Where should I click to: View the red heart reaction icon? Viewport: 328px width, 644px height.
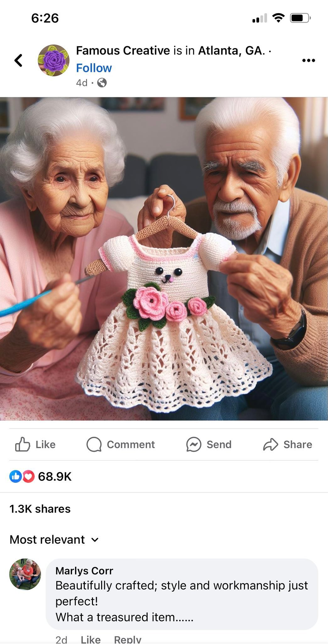pos(28,476)
